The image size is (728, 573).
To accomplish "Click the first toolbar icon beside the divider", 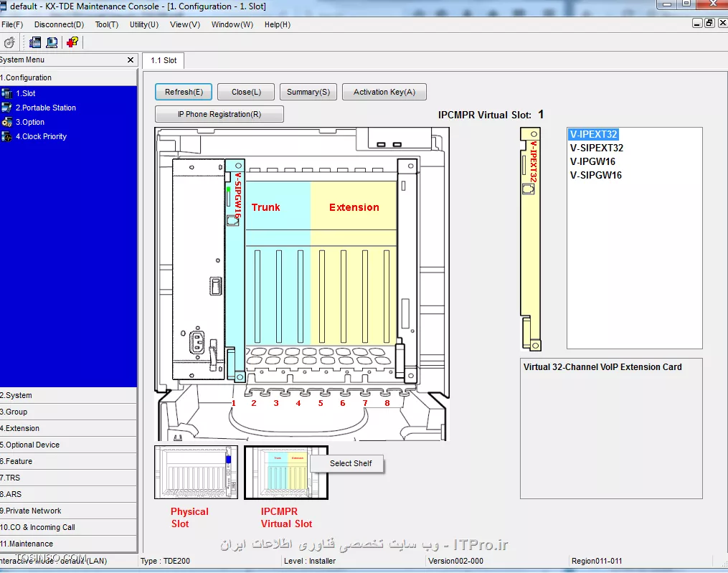I will click(35, 42).
